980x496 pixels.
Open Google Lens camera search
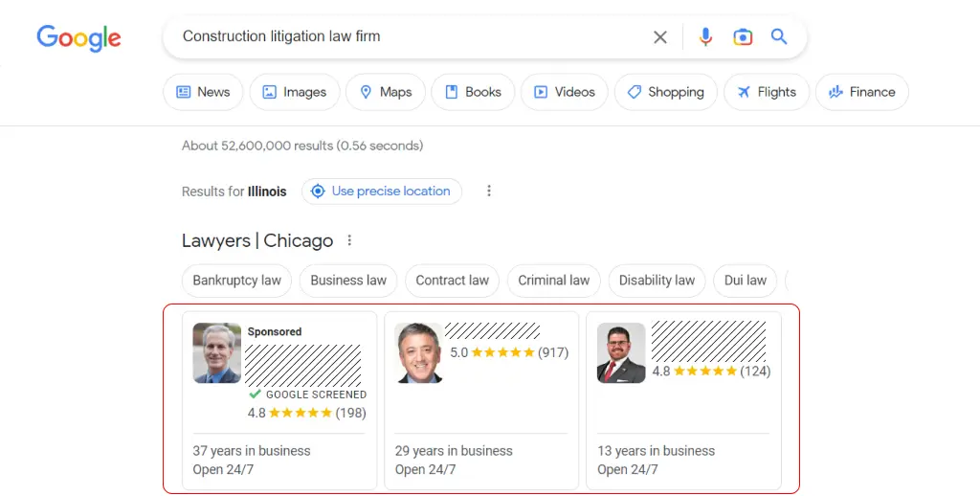743,37
